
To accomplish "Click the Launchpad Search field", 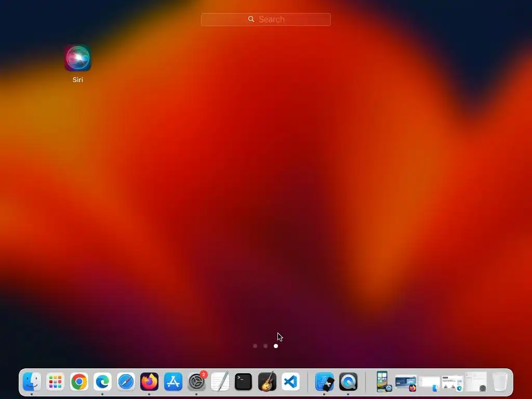I will point(265,19).
